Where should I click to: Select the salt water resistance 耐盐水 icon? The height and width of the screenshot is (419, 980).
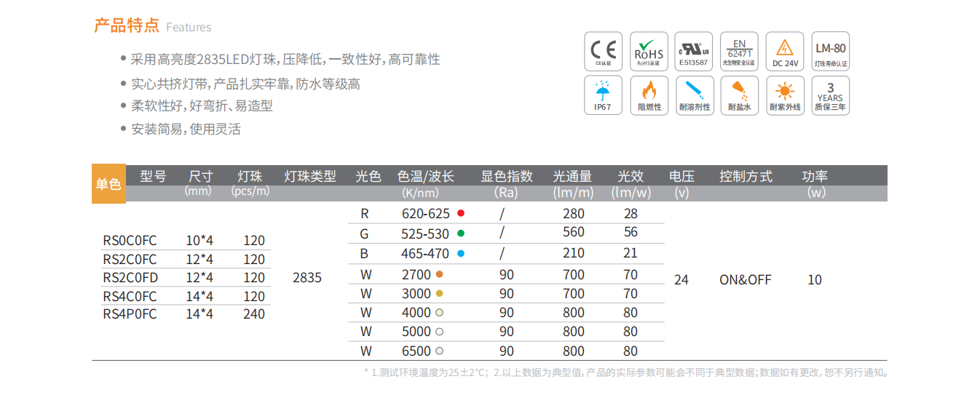739,95
